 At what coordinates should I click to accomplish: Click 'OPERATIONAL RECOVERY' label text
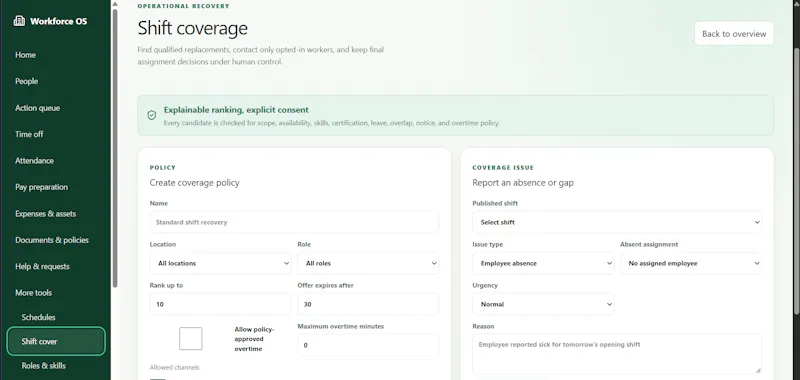(184, 6)
